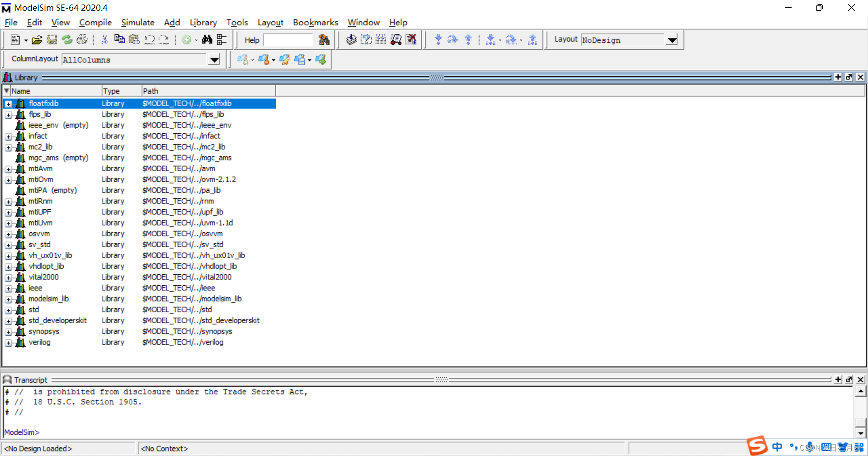Open the Compile menu
Image resolution: width=868 pixels, height=456 pixels.
tap(95, 22)
